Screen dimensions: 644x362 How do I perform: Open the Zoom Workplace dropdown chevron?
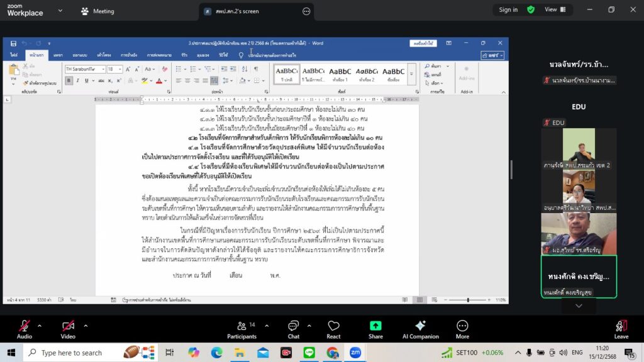[x=60, y=11]
